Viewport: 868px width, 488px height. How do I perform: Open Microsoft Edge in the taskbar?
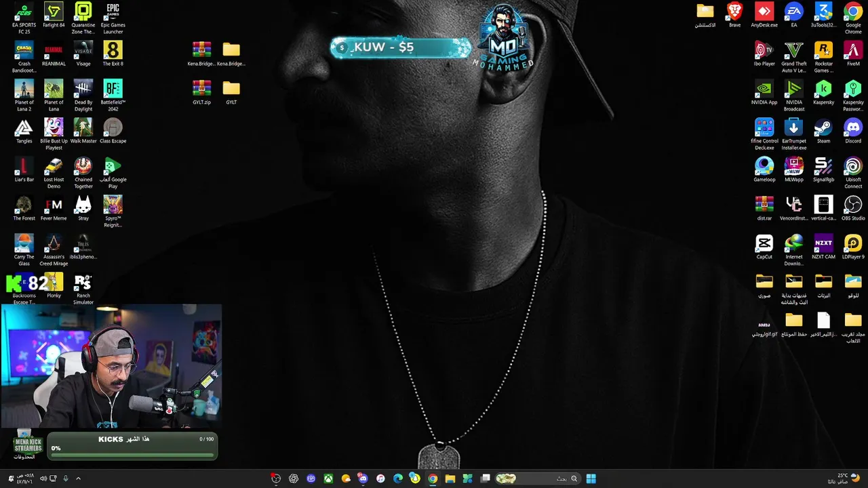(398, 479)
